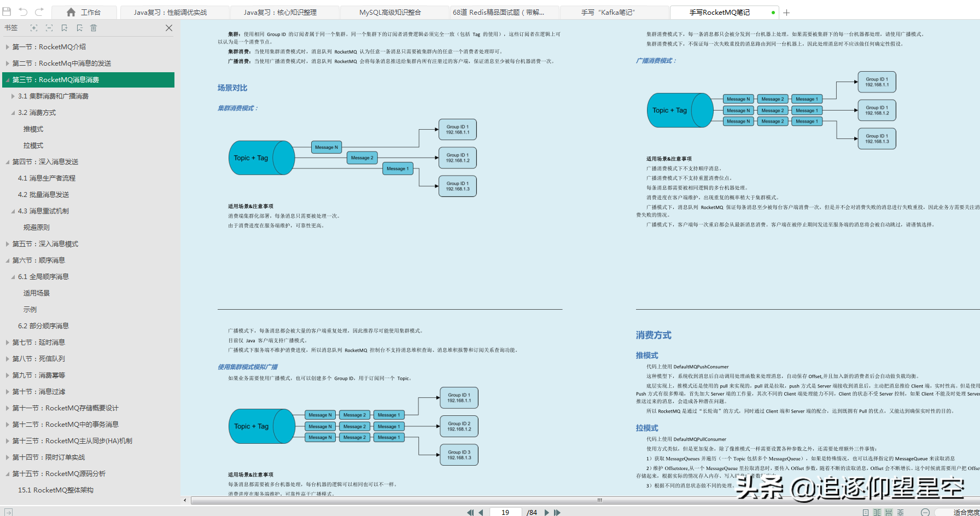
Task: Collapse 第十五节：RocketMQ源码分析 node
Action: [x=8, y=474]
